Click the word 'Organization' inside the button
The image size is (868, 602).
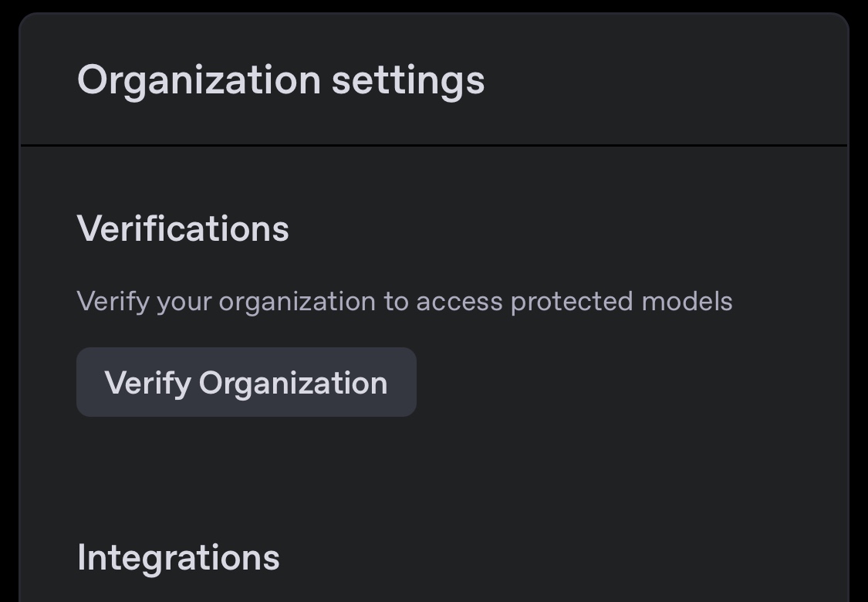point(293,384)
